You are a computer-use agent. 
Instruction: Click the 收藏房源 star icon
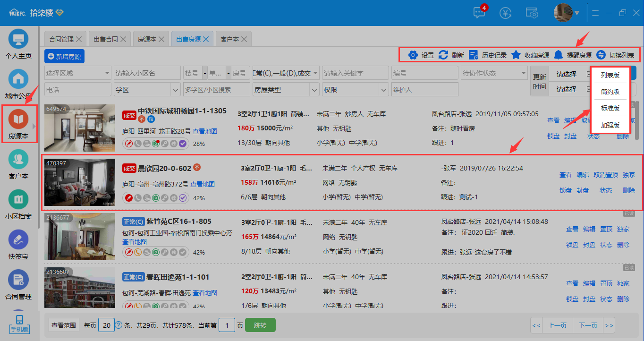pos(516,55)
